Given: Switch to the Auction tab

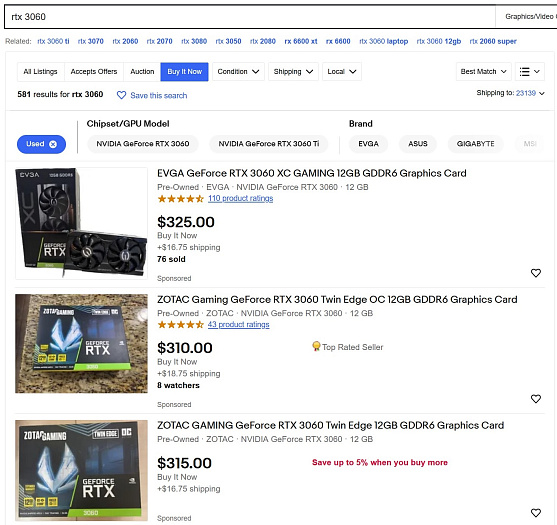Looking at the screenshot, I should (x=142, y=71).
